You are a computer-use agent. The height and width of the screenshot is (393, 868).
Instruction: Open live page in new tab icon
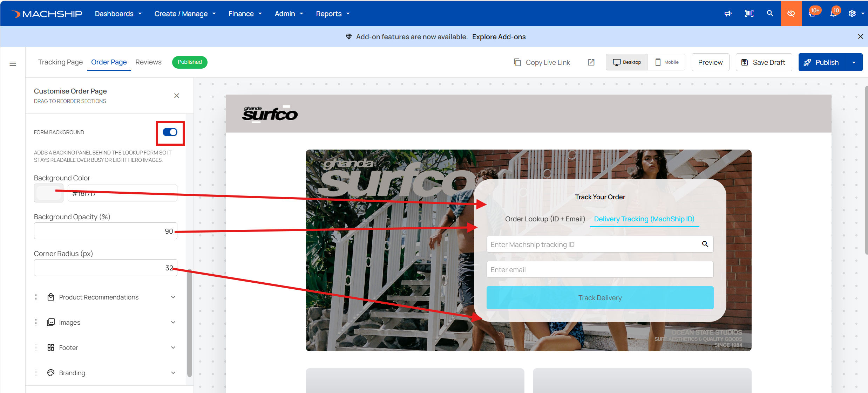click(591, 62)
